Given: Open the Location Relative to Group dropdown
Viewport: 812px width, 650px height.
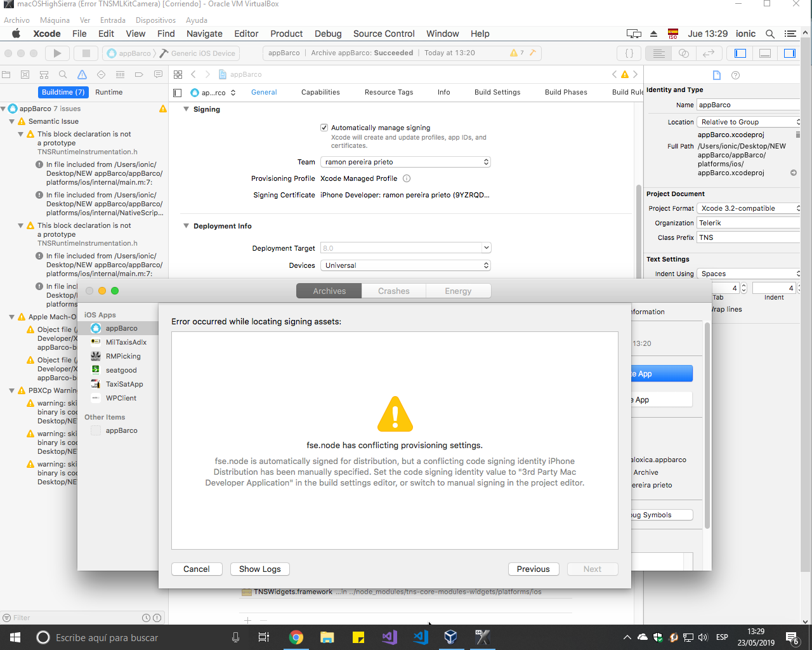Looking at the screenshot, I should pyautogui.click(x=749, y=122).
